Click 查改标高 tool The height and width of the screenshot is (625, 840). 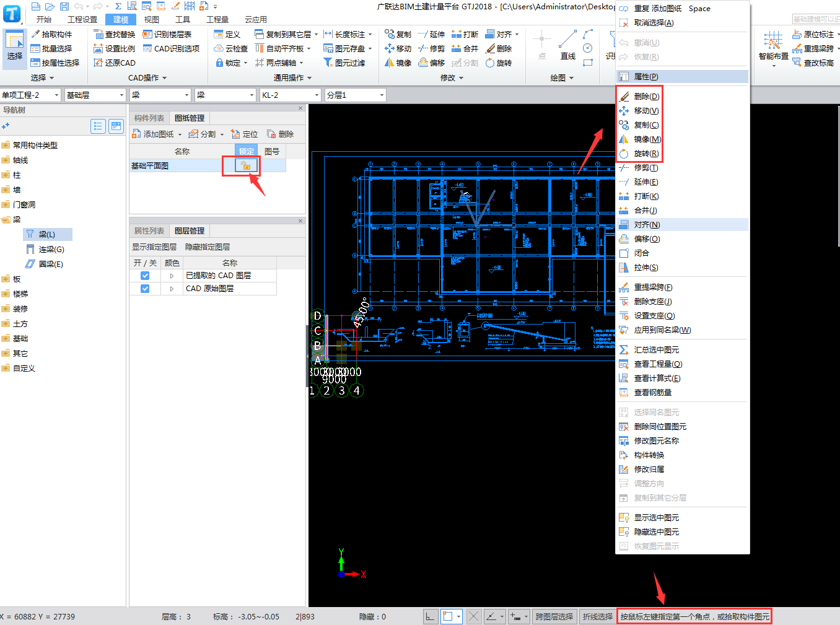813,63
